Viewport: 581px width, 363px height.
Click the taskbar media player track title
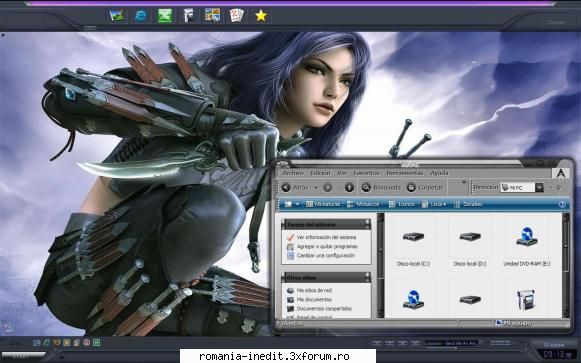(452, 343)
